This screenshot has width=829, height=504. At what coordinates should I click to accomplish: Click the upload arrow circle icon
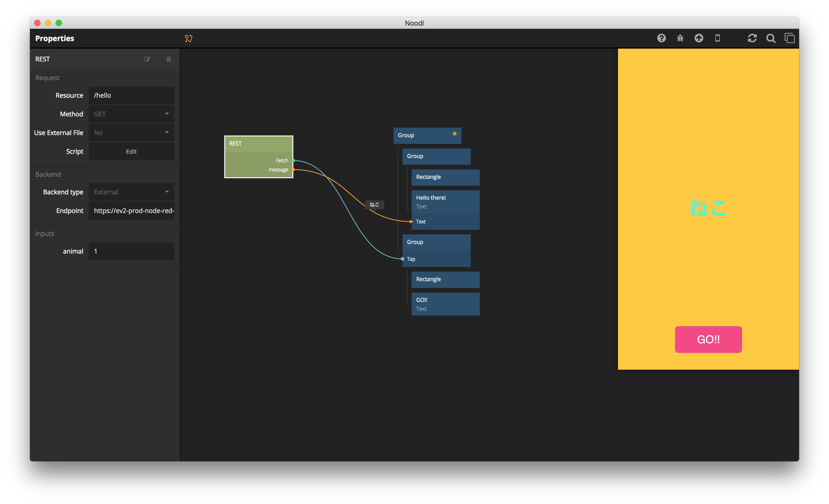(699, 38)
